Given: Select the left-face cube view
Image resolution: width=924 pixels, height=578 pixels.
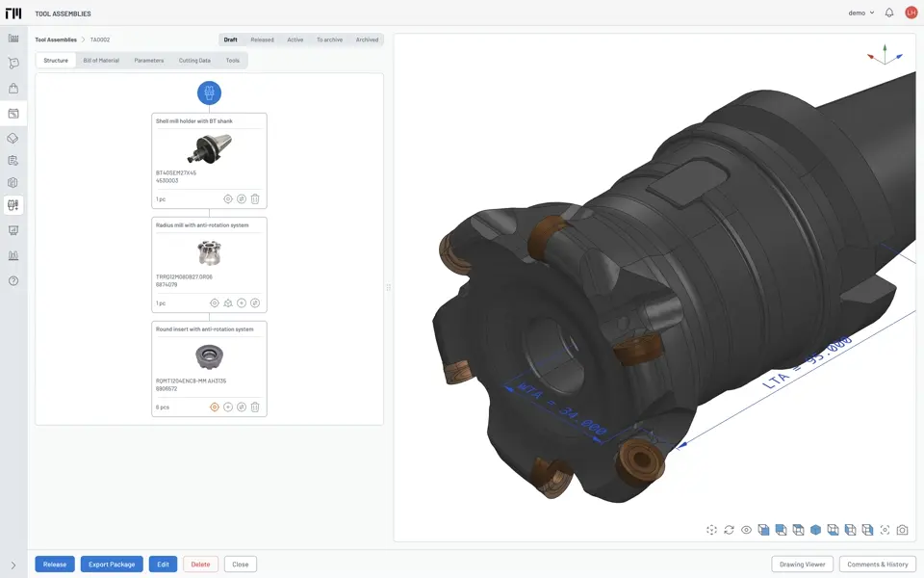Looking at the screenshot, I should [850, 530].
